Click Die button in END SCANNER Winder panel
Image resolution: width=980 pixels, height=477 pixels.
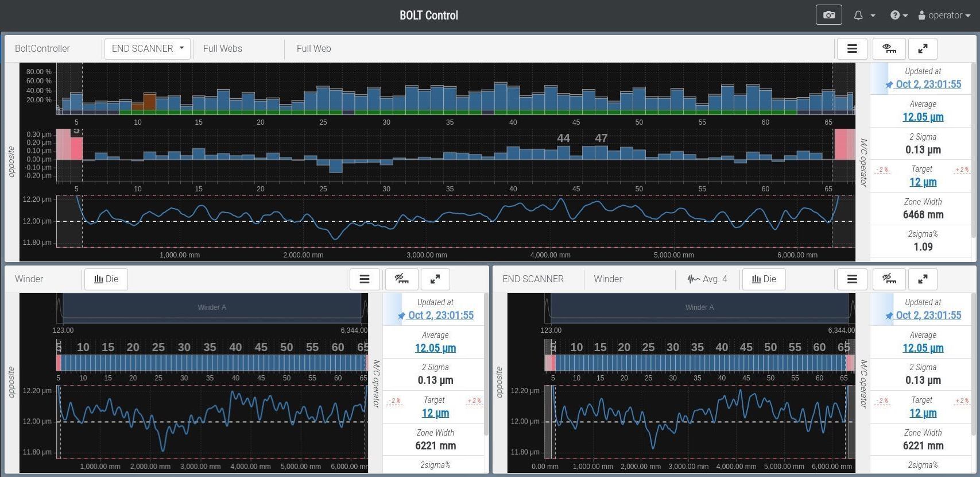coord(764,279)
